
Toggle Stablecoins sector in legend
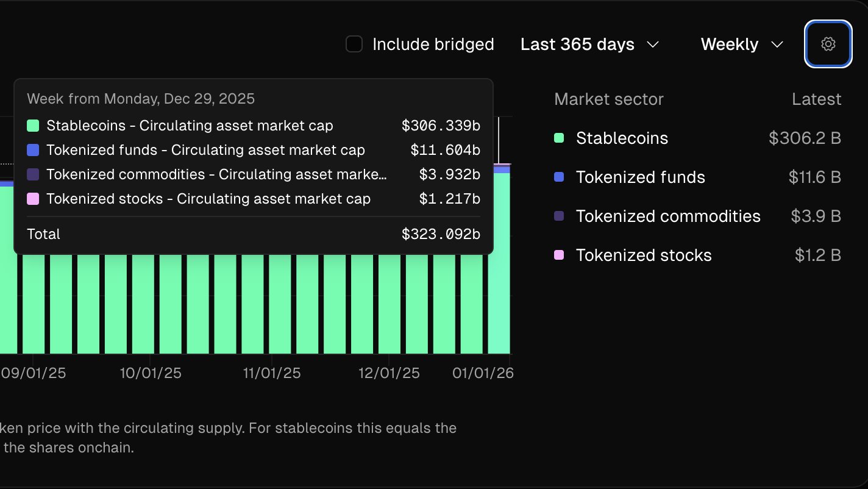pos(622,138)
